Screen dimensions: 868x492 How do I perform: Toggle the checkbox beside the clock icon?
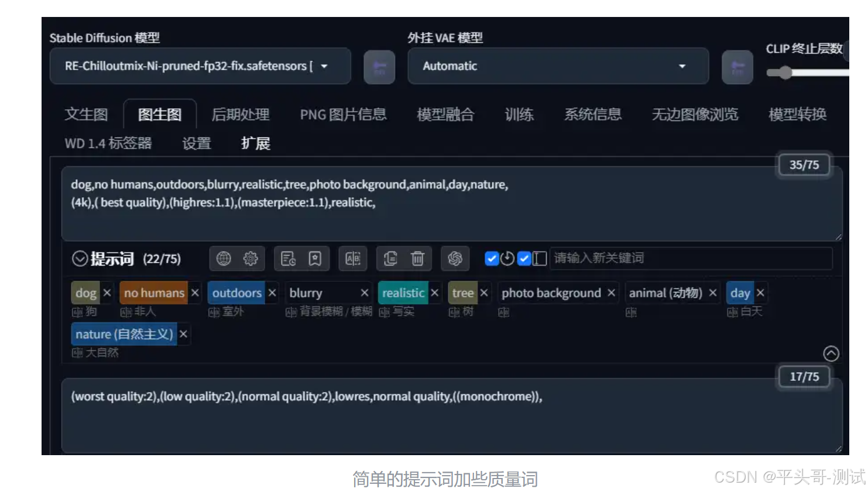492,259
